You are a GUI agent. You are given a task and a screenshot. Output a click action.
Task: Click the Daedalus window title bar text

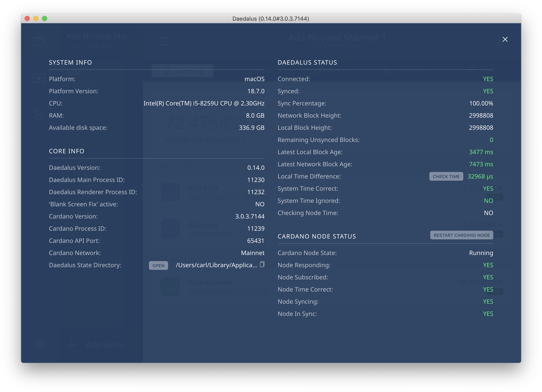point(271,19)
